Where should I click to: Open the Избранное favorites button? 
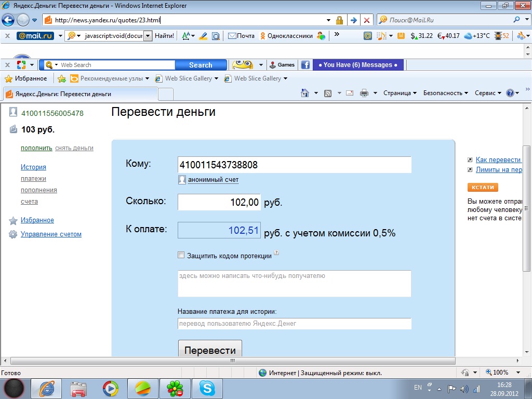[x=26, y=78]
